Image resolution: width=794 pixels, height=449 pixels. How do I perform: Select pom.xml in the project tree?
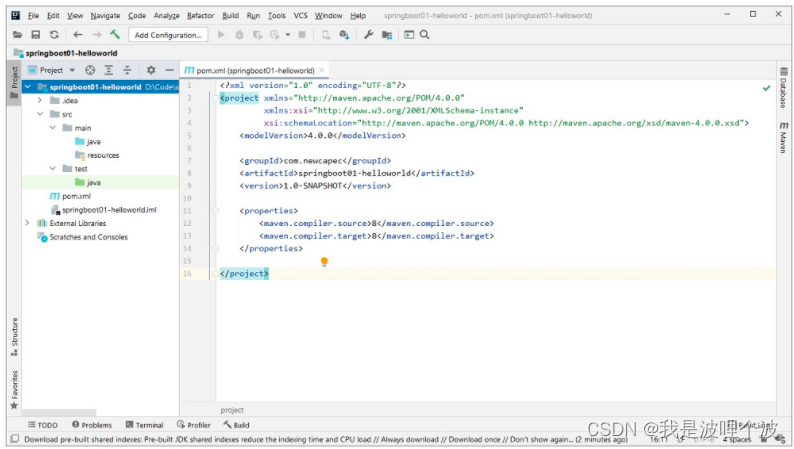click(76, 196)
